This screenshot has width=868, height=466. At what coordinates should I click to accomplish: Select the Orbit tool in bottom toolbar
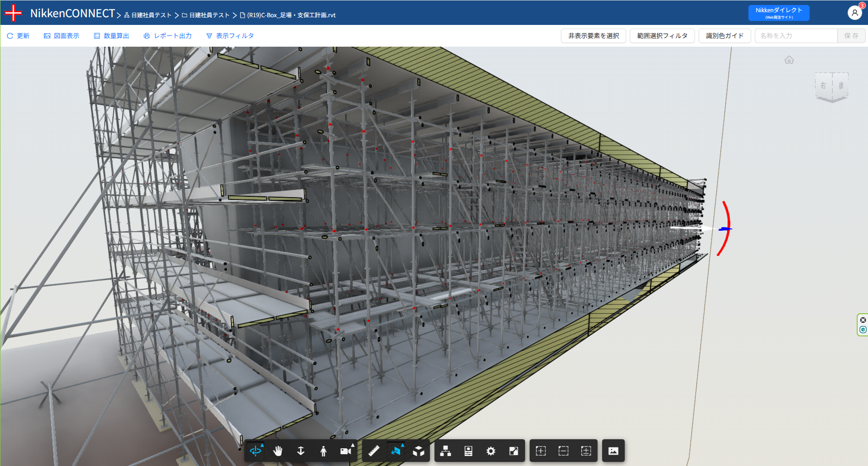[256, 451]
